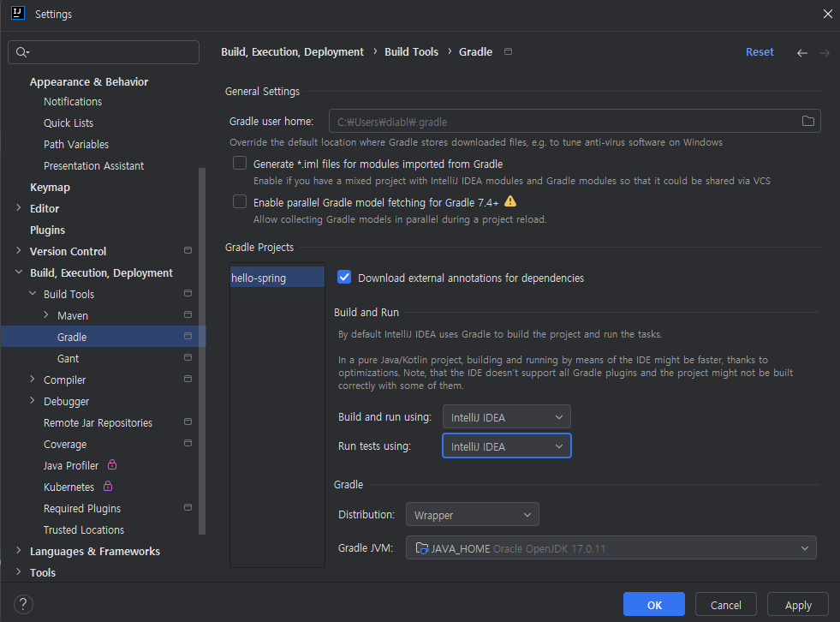Click the project icon beside Maven
The height and width of the screenshot is (622, 840).
point(188,314)
